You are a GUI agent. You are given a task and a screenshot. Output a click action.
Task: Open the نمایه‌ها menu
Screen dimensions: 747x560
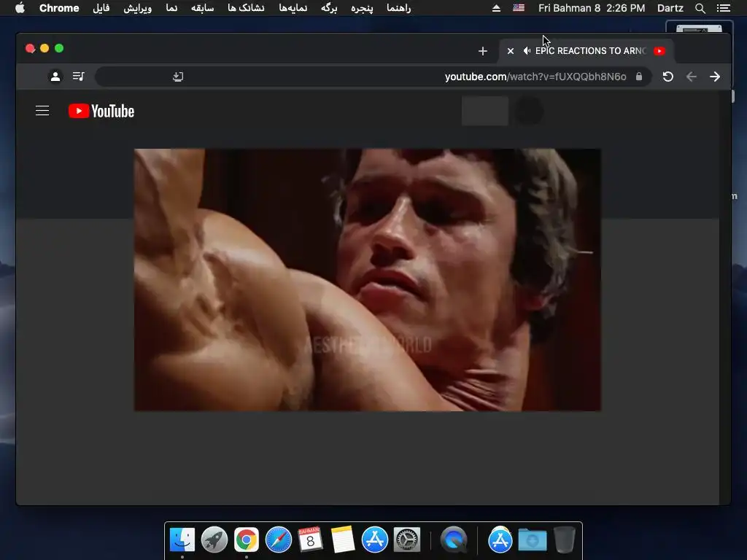coord(293,8)
